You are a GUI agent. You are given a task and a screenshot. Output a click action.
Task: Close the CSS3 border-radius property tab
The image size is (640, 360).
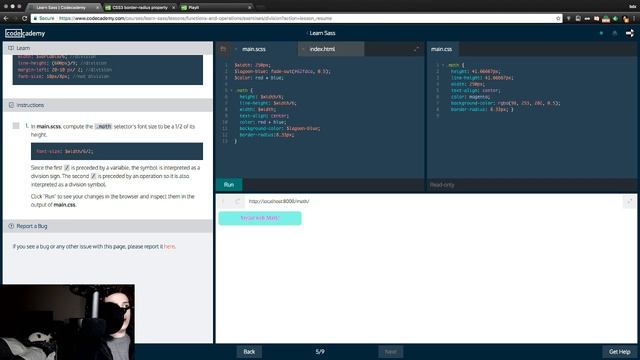pyautogui.click(x=173, y=7)
